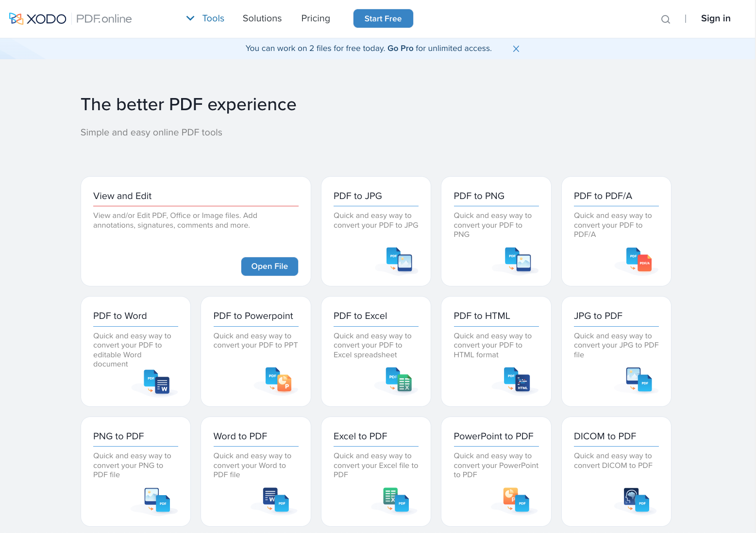This screenshot has height=533, width=756.
Task: Open the Word to PDF card title
Action: [x=240, y=436]
